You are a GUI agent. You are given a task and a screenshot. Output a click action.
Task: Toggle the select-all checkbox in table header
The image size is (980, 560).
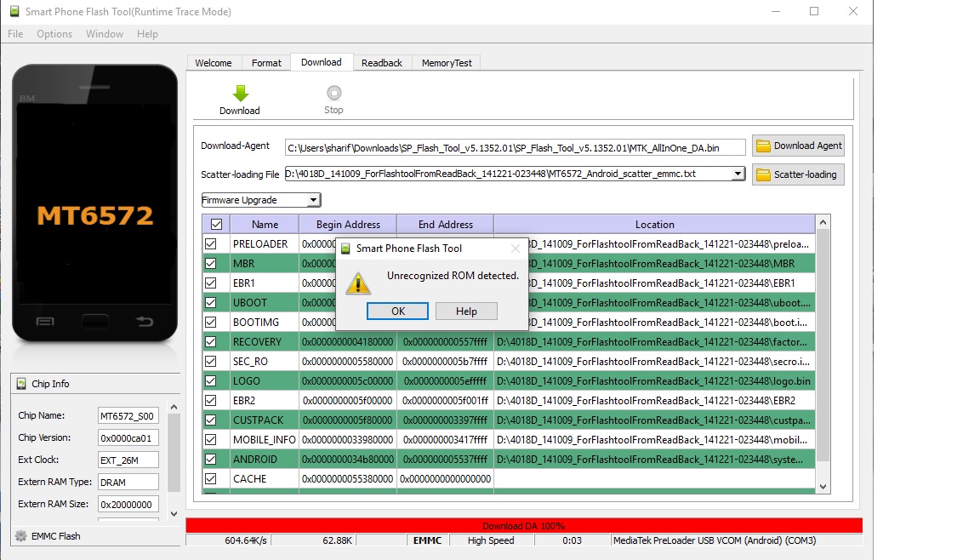click(x=216, y=225)
